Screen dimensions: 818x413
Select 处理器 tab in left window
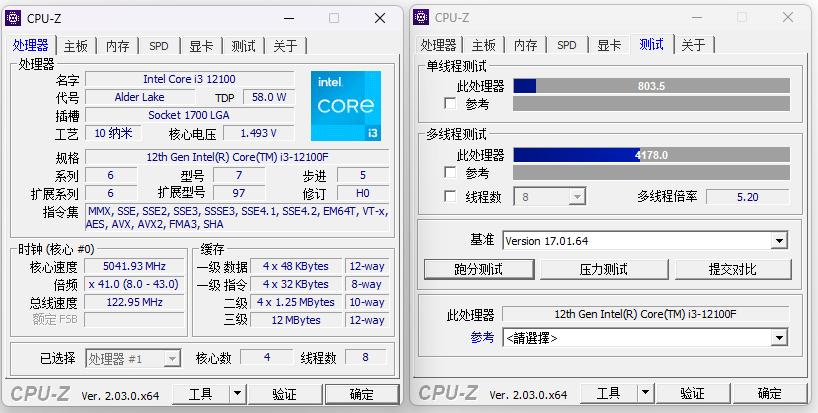point(31,45)
